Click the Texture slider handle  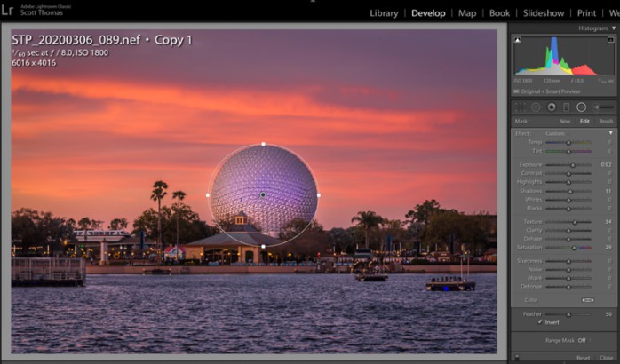click(575, 222)
